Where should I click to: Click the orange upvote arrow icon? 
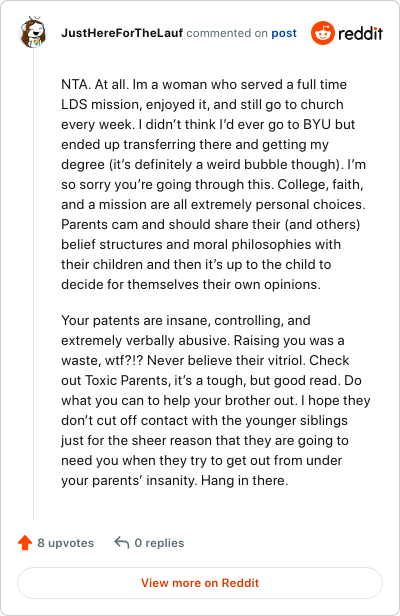(25, 543)
